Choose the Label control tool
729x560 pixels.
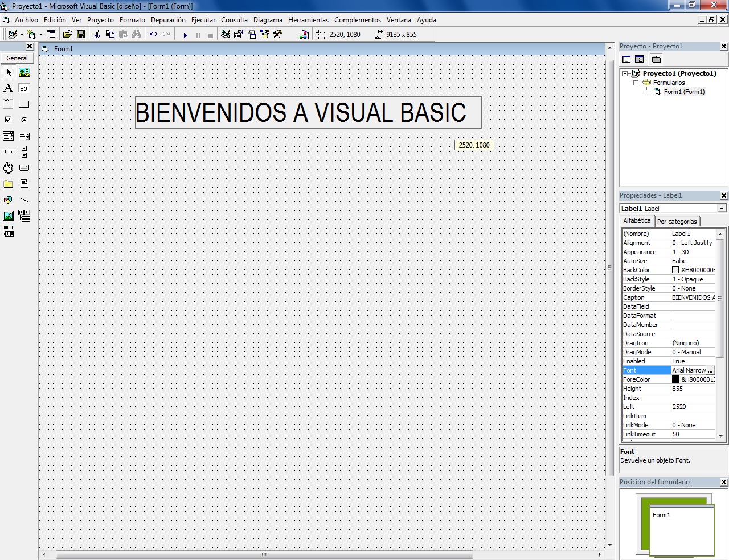(x=9, y=88)
